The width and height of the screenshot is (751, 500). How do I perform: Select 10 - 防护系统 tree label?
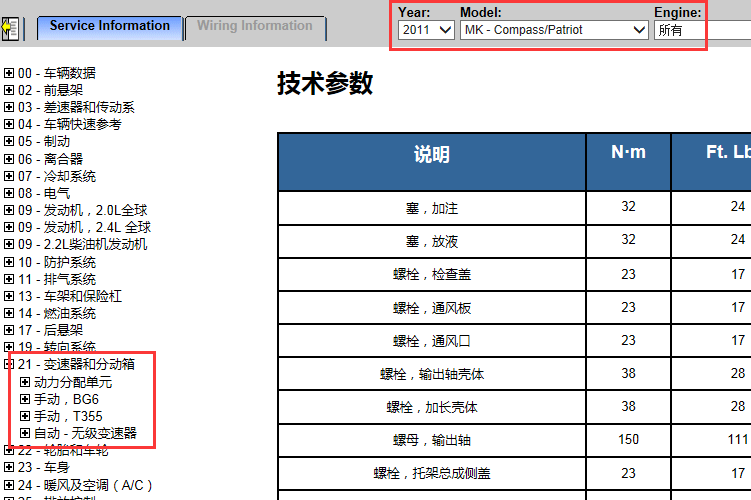click(x=57, y=262)
